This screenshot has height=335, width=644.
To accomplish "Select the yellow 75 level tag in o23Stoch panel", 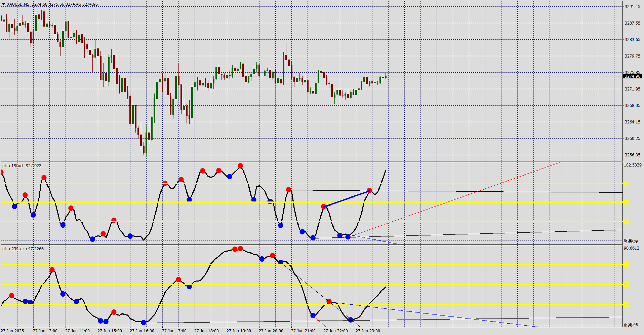I will pos(626,265).
